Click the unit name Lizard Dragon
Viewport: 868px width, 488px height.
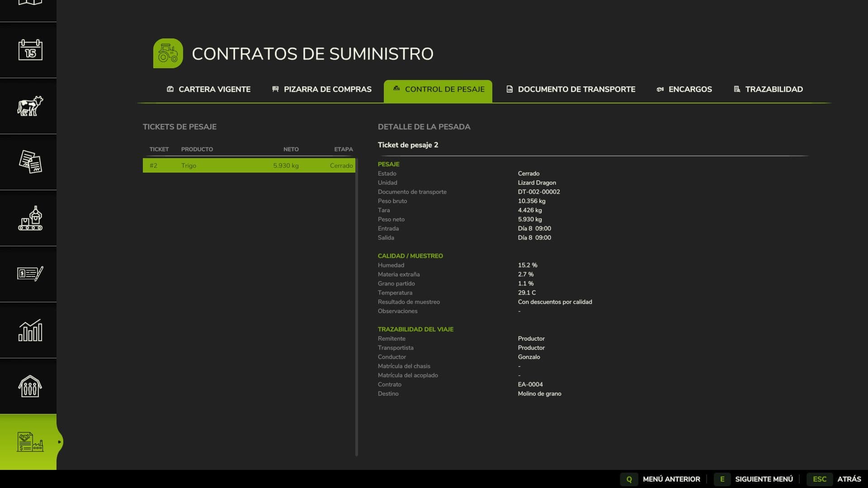(x=537, y=183)
